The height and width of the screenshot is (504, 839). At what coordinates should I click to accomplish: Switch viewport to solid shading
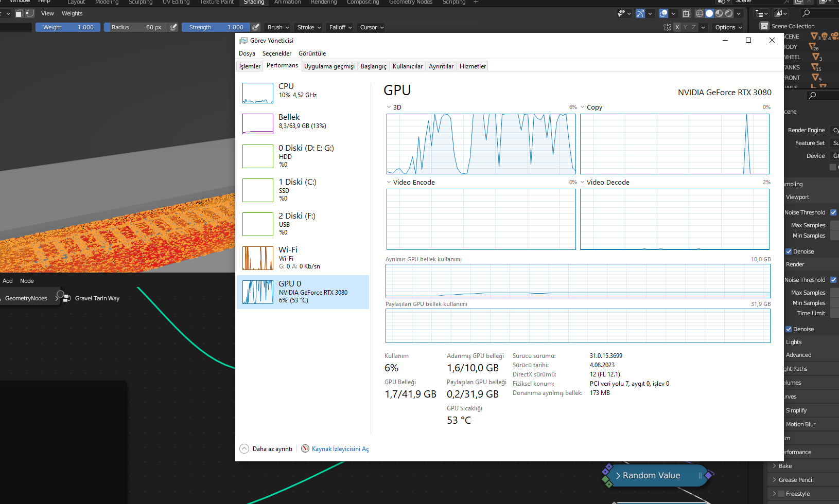[709, 13]
